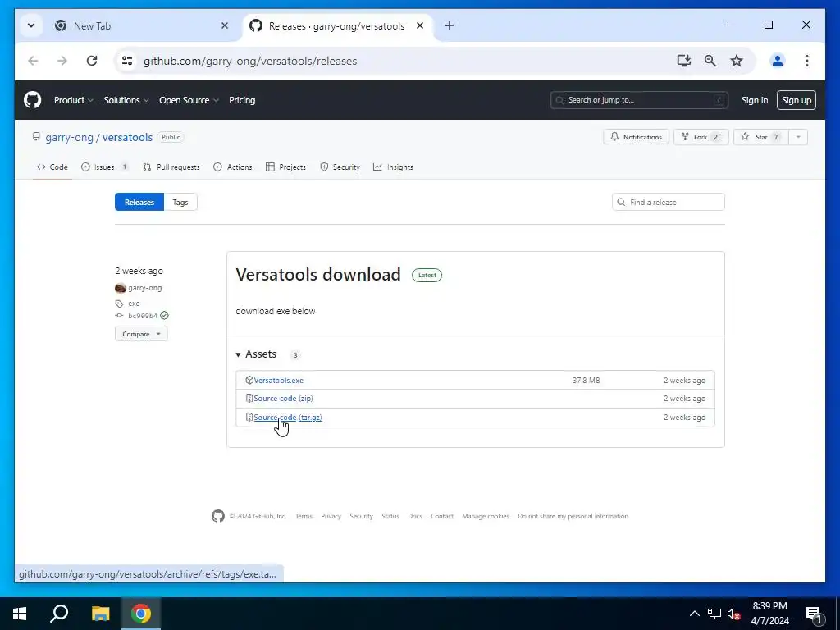Click garry-ong author avatar in release sidebar

coord(121,288)
